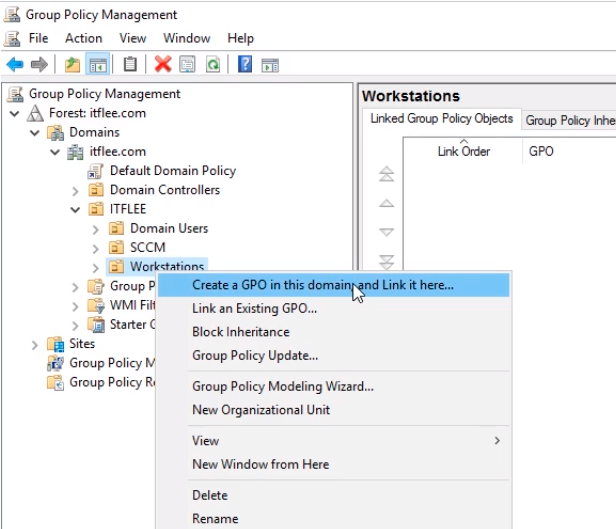Collapse the itflee.com domain node
Image resolution: width=616 pixels, height=529 pixels.
(x=55, y=152)
